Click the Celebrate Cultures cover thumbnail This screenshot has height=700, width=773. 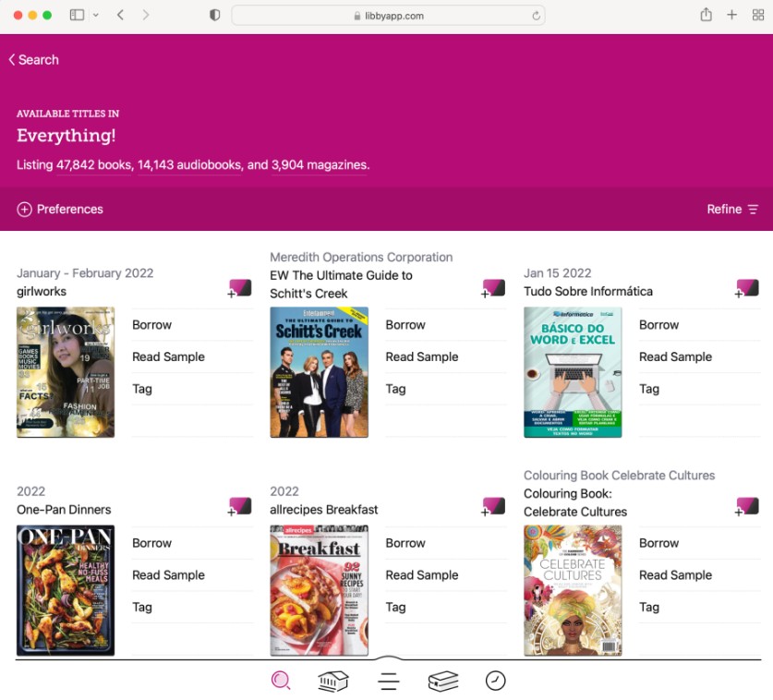point(573,589)
